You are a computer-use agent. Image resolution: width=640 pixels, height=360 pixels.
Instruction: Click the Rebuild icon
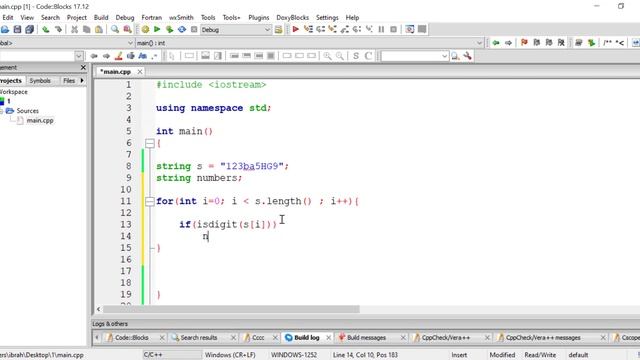point(182,29)
